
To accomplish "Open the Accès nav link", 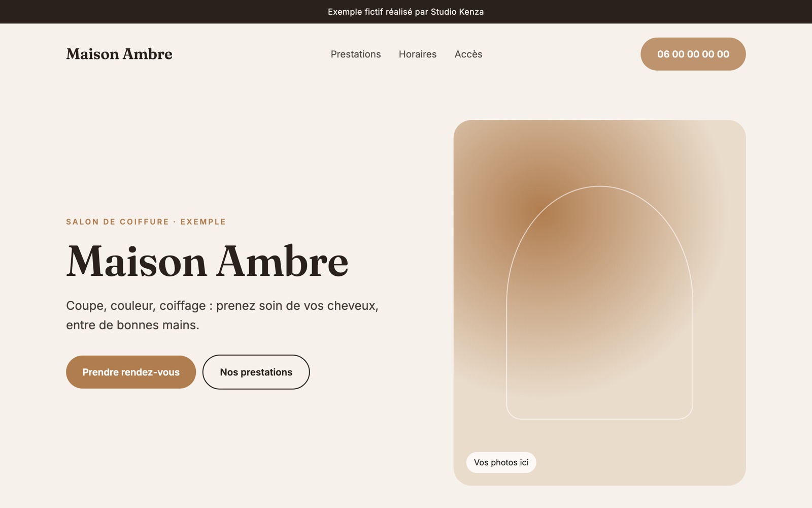I will point(468,54).
